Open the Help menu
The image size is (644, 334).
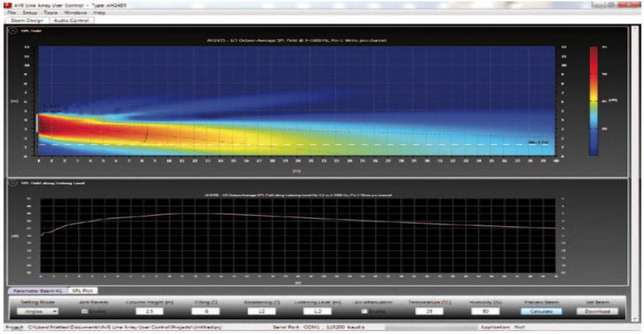(100, 13)
